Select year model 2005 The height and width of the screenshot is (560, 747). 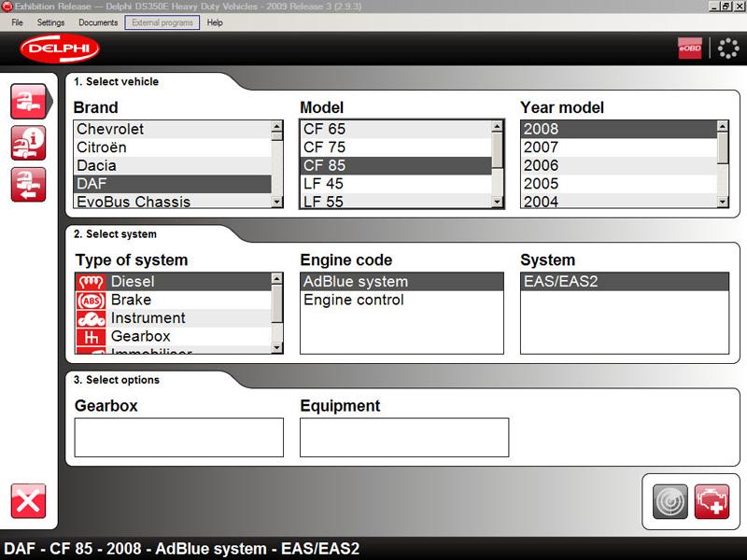[619, 184]
